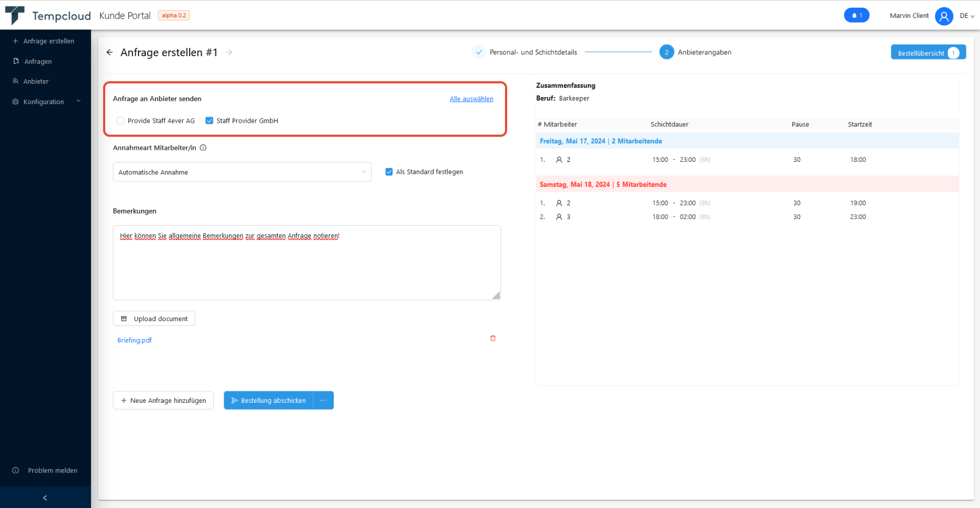Delete Briefing.pdf with trash icon
Image resolution: width=980 pixels, height=508 pixels.
[x=493, y=338]
